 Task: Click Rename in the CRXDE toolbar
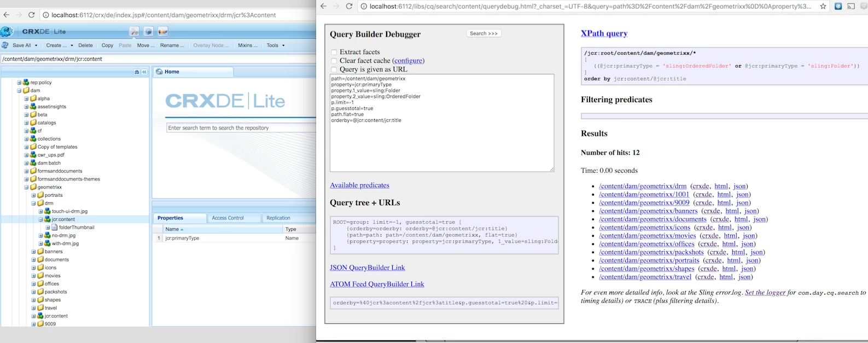[172, 45]
